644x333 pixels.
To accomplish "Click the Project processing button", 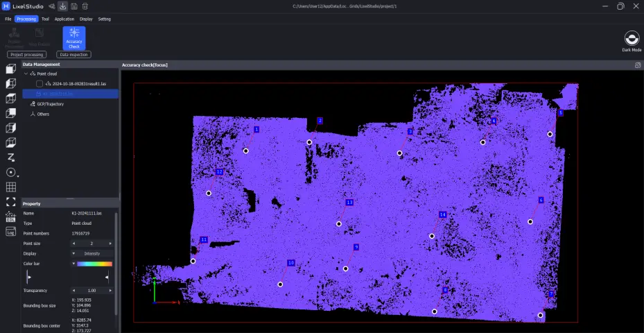I will [x=26, y=54].
